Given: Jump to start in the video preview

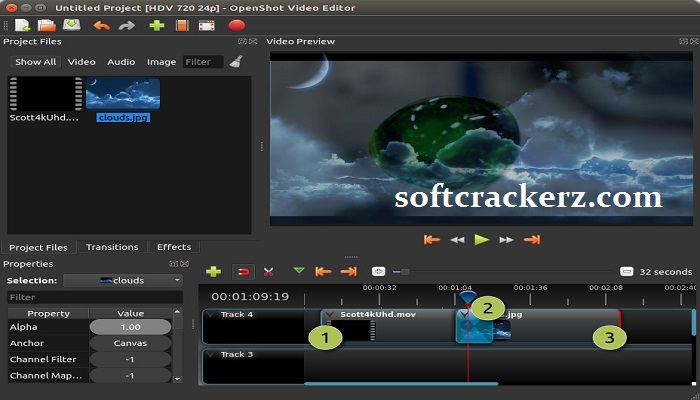Looking at the screenshot, I should point(432,240).
